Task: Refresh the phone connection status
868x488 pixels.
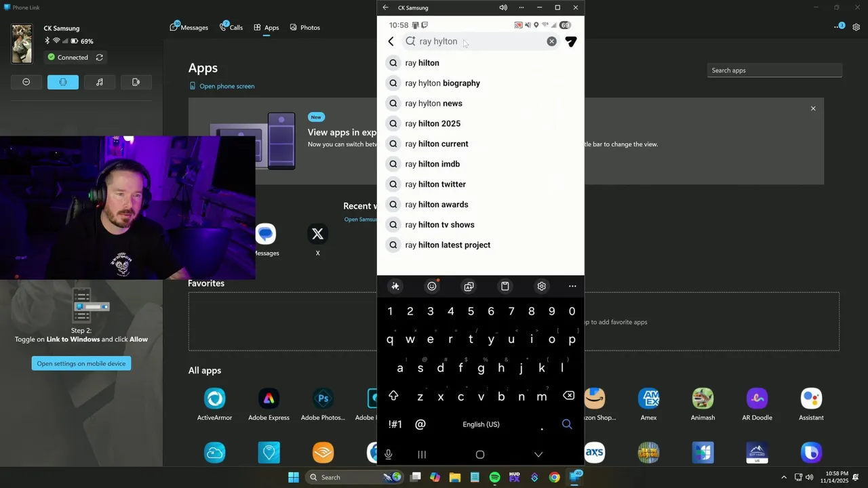Action: click(x=100, y=58)
